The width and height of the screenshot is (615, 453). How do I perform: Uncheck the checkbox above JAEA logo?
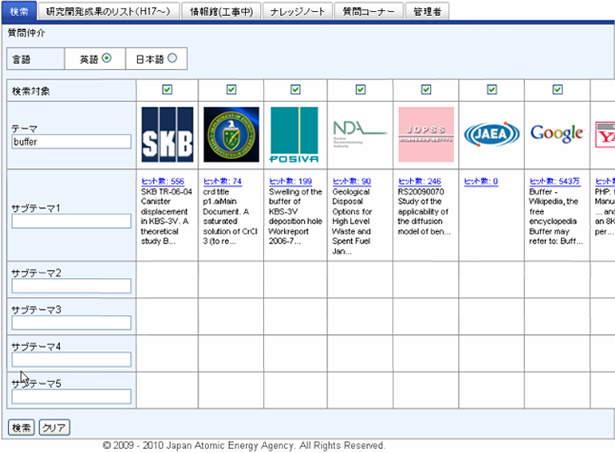pos(492,90)
